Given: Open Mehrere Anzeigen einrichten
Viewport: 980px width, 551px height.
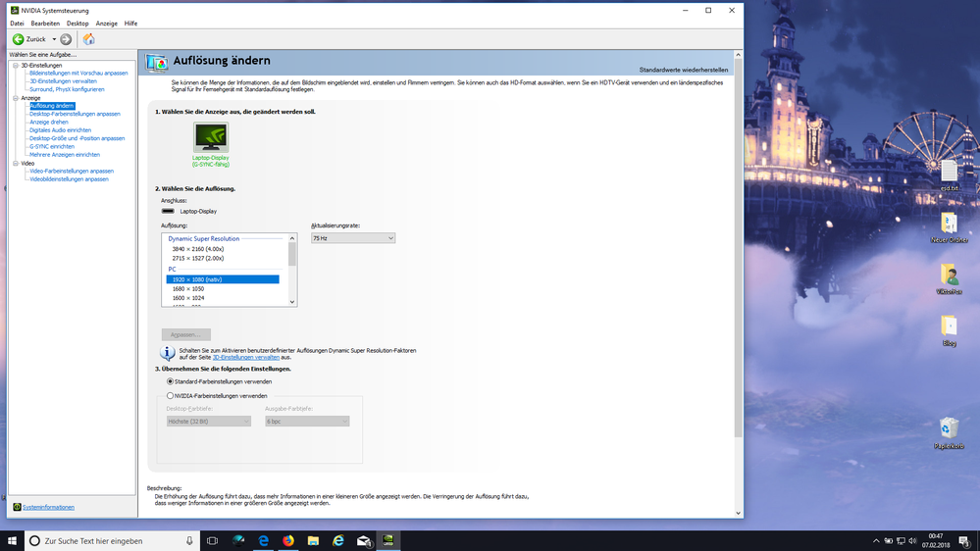Looking at the screenshot, I should point(65,154).
